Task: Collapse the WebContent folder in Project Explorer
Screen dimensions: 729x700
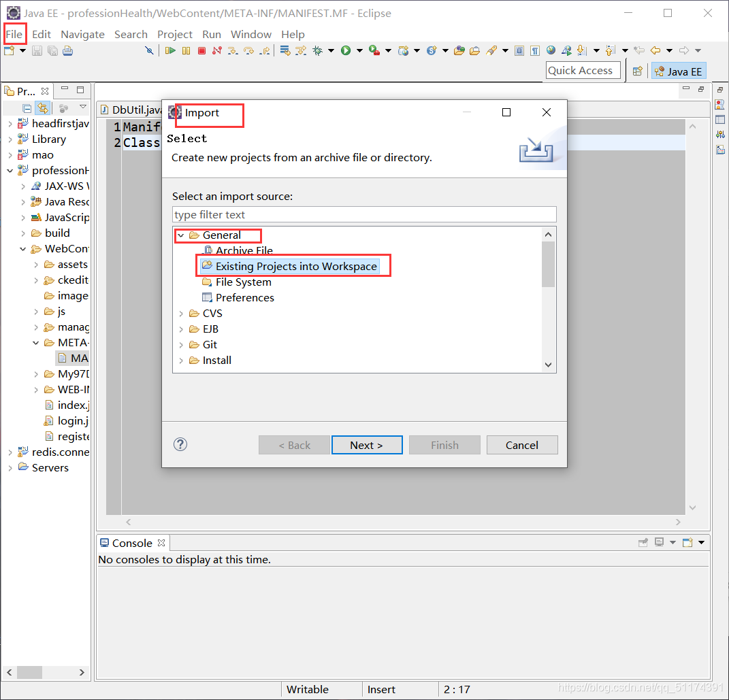Action: pos(22,249)
